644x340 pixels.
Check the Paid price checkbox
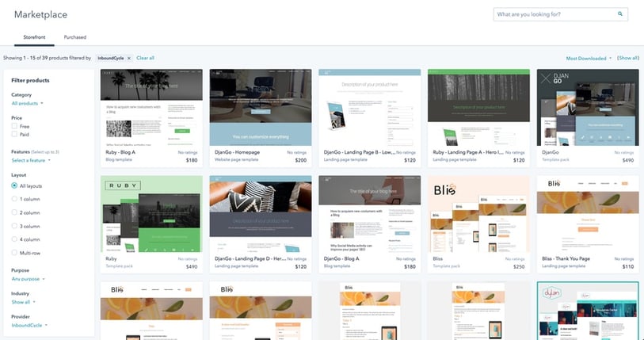[14, 135]
